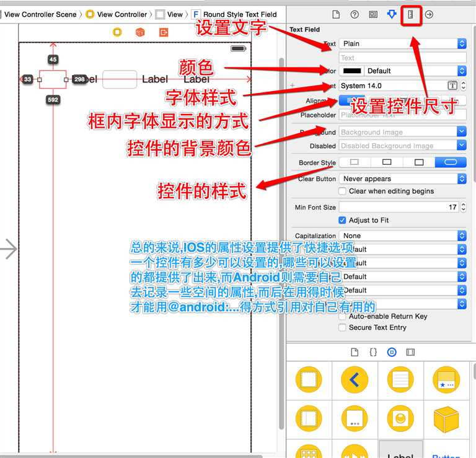Click the canvas vertical scrollbar
The width and height of the screenshot is (476, 458).
point(281,243)
